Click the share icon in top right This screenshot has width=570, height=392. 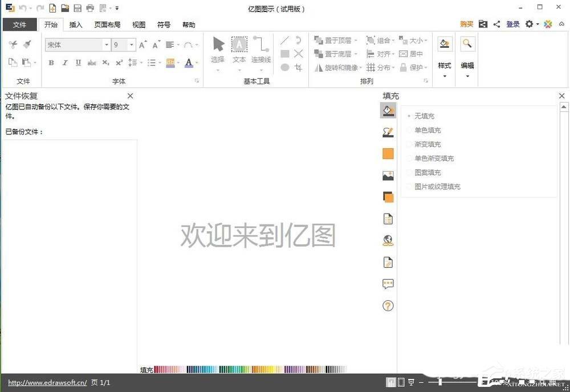(x=496, y=24)
